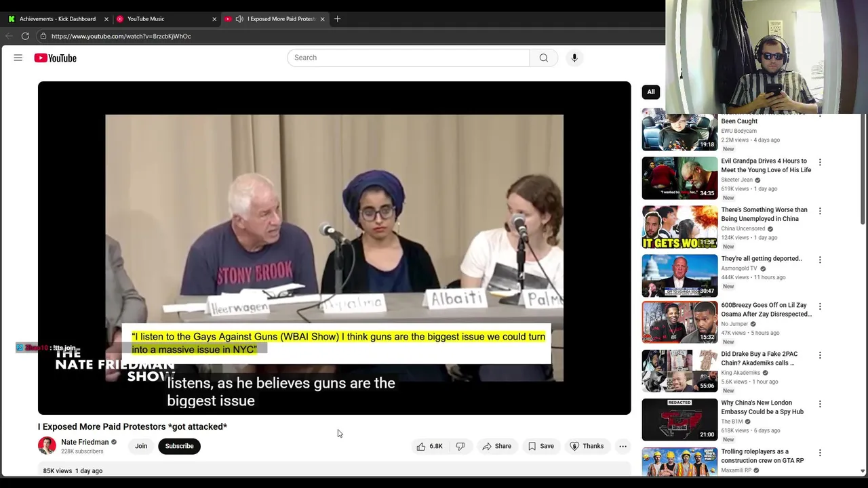View site info icon in address bar
The width and height of the screenshot is (868, 488).
click(43, 36)
